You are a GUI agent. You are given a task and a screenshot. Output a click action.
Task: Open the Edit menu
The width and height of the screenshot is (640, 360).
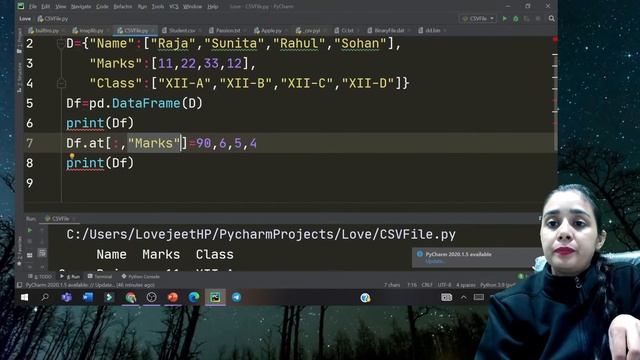(x=46, y=7)
